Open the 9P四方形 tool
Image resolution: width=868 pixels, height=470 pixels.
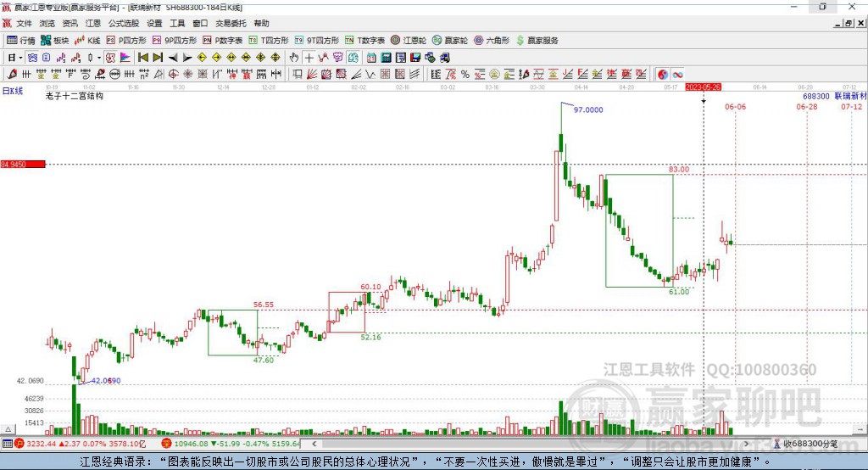(175, 41)
